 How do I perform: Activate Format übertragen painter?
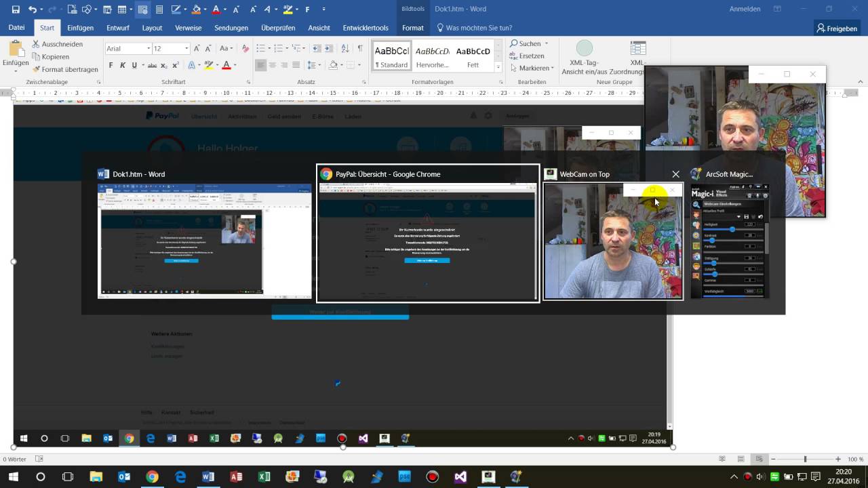65,69
